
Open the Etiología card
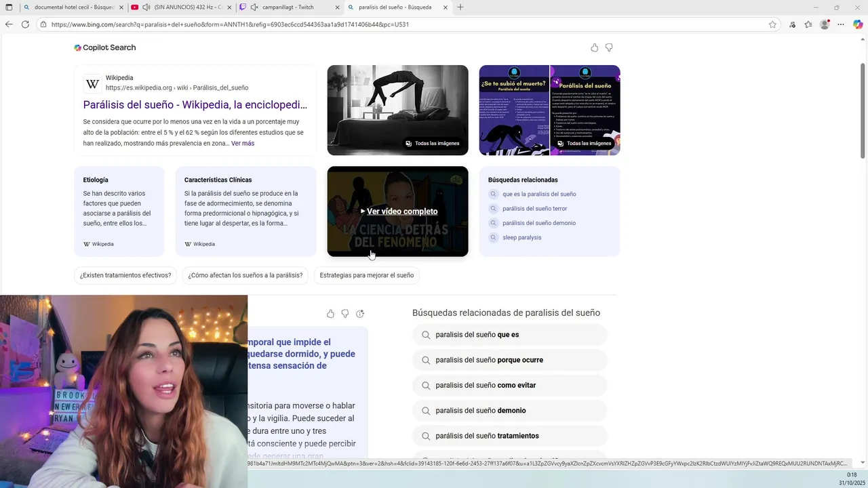(x=119, y=211)
